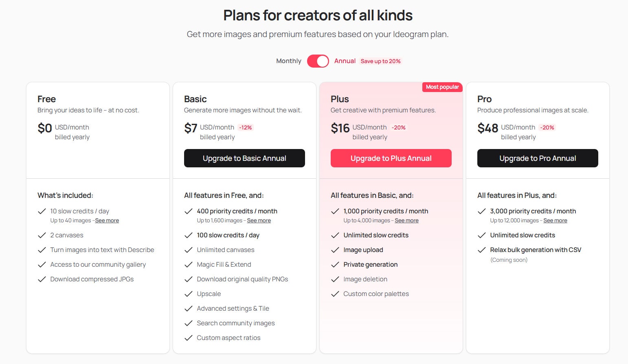This screenshot has height=364, width=628.
Task: Open See more under 400 priority credits
Action: pyautogui.click(x=259, y=220)
